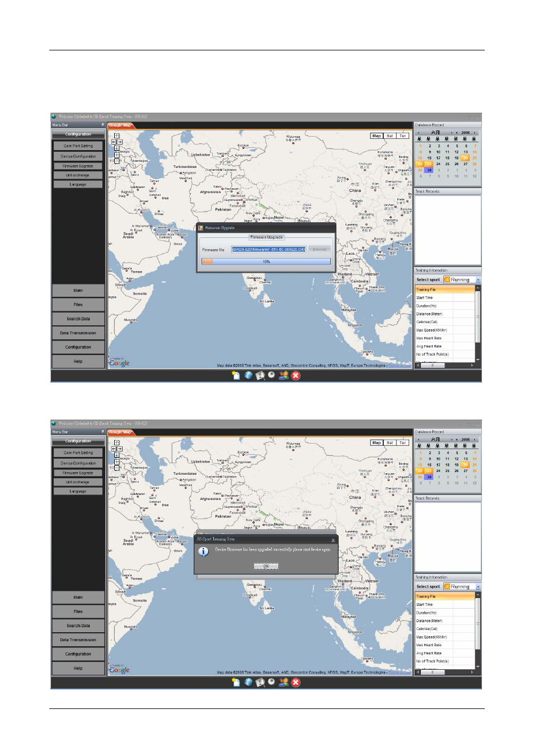
Task: Click OK in the firmware upgraded dialog
Action: tap(266, 566)
